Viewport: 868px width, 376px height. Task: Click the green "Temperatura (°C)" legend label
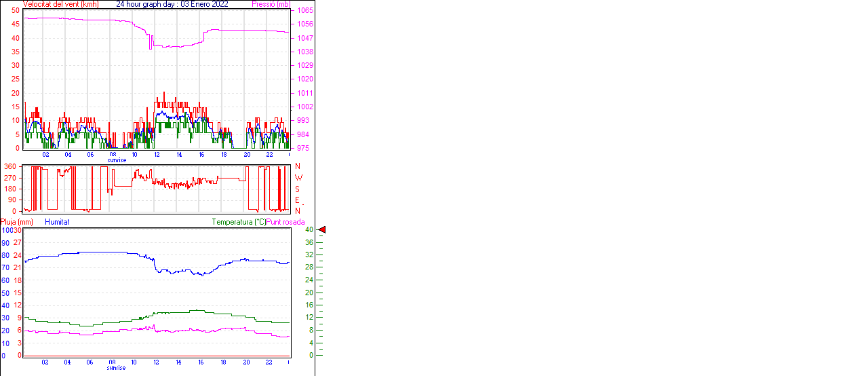coord(239,222)
